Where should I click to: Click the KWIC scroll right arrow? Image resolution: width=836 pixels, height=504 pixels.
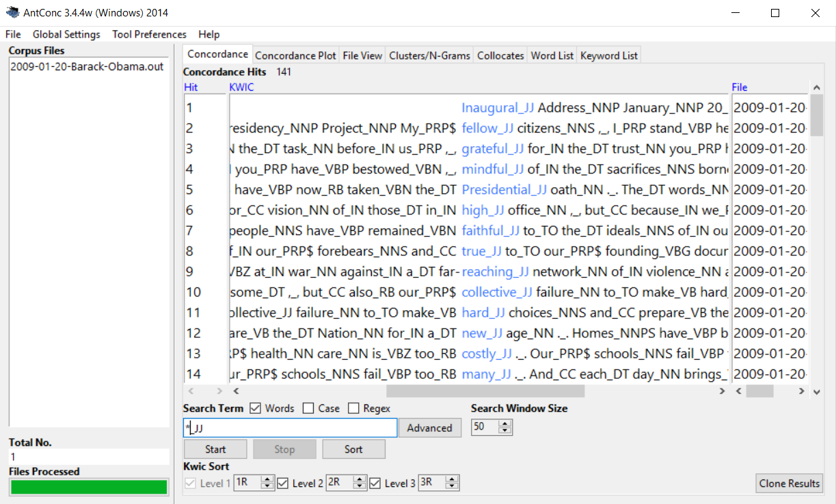[723, 391]
